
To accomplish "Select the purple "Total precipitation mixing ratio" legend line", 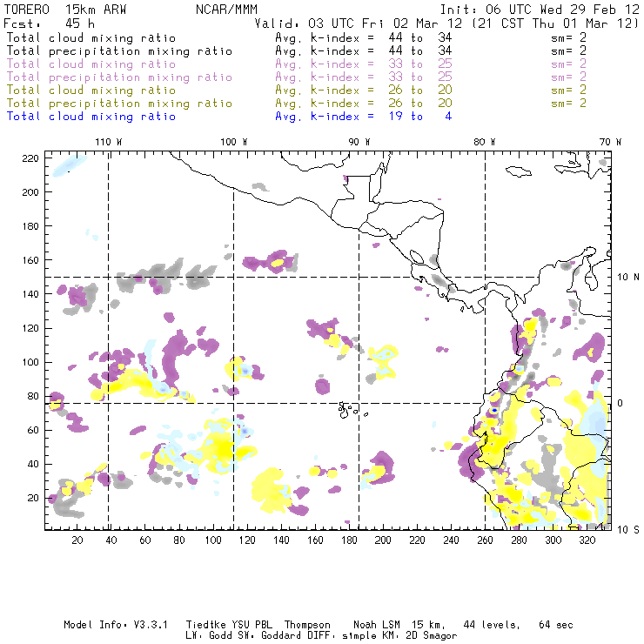I will (119, 77).
